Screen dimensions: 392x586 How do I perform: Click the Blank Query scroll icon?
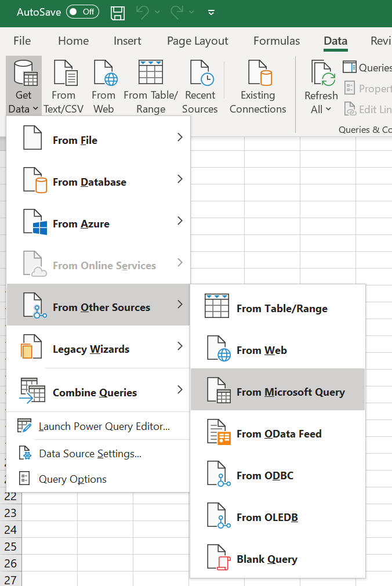click(x=219, y=558)
